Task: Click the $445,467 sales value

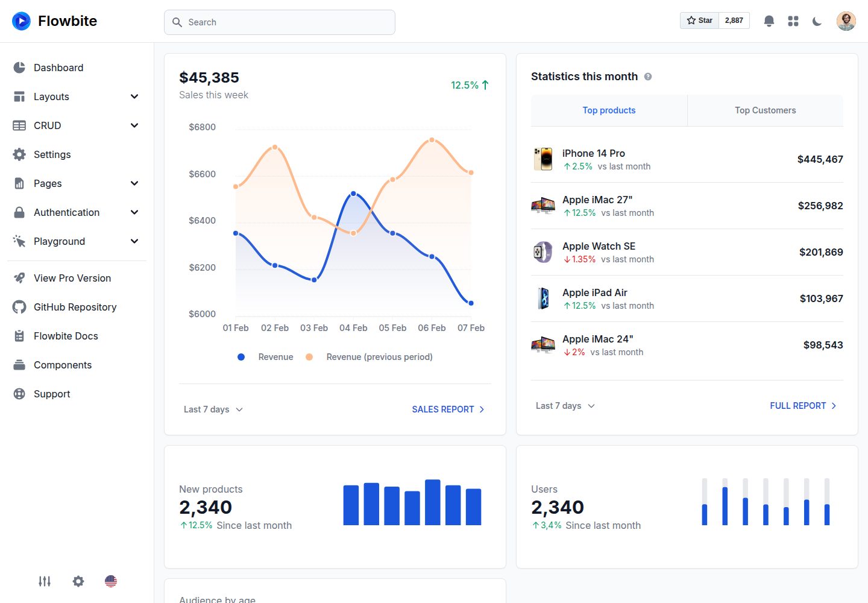Action: click(x=820, y=159)
